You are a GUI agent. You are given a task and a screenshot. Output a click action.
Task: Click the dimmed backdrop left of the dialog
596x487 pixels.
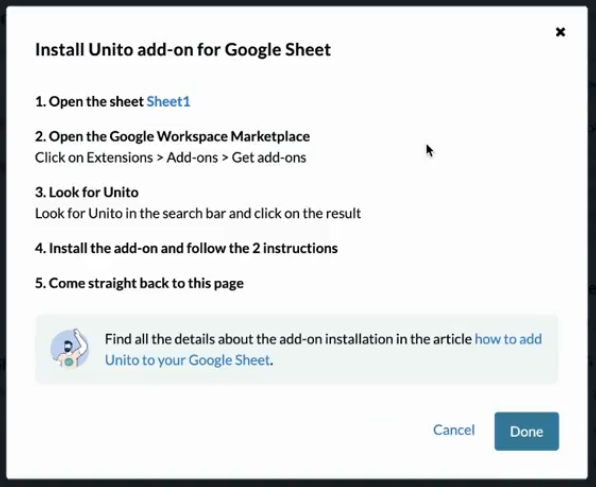point(3,243)
